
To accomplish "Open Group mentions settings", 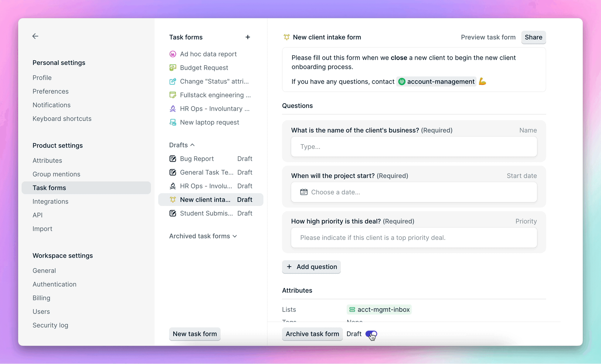I will click(x=56, y=174).
